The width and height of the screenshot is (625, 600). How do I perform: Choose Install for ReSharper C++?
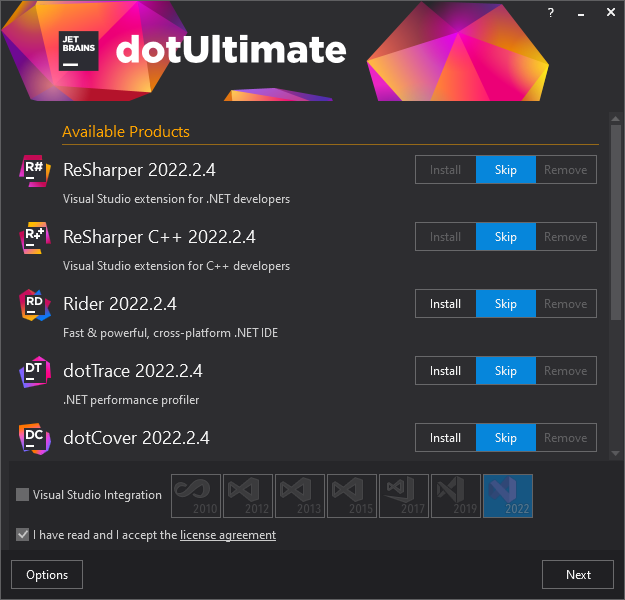coord(445,236)
